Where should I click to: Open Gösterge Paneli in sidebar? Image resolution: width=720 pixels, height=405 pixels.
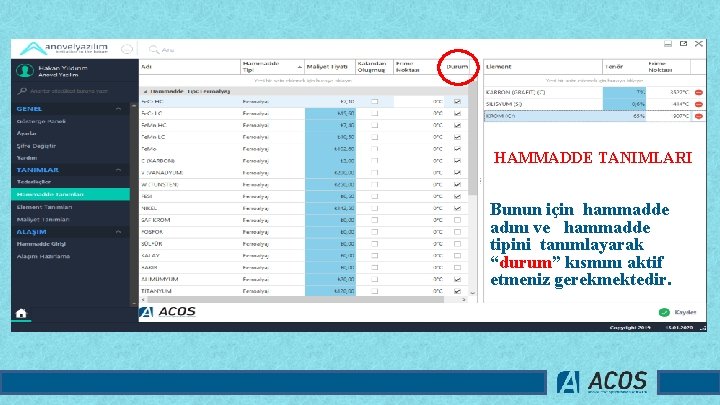(x=41, y=121)
